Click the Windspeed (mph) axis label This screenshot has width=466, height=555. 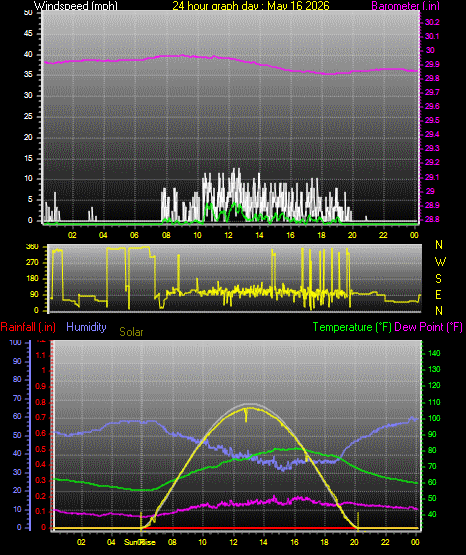[76, 5]
